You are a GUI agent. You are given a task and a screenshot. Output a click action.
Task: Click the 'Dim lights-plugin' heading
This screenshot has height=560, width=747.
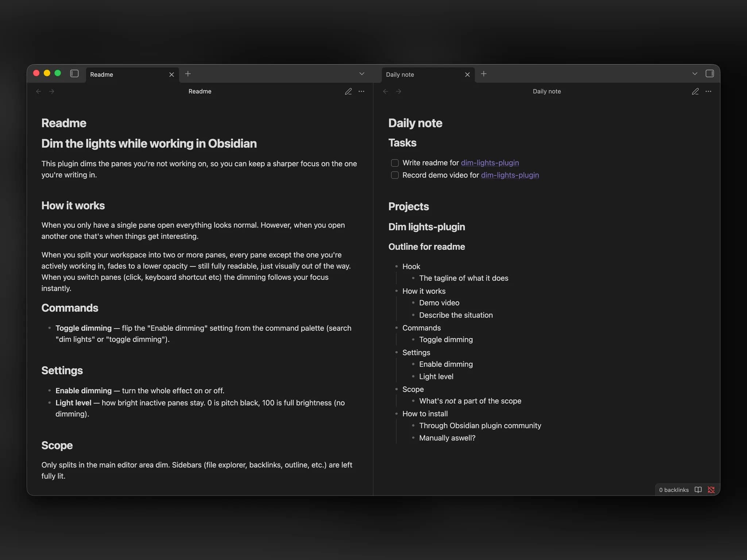click(427, 227)
